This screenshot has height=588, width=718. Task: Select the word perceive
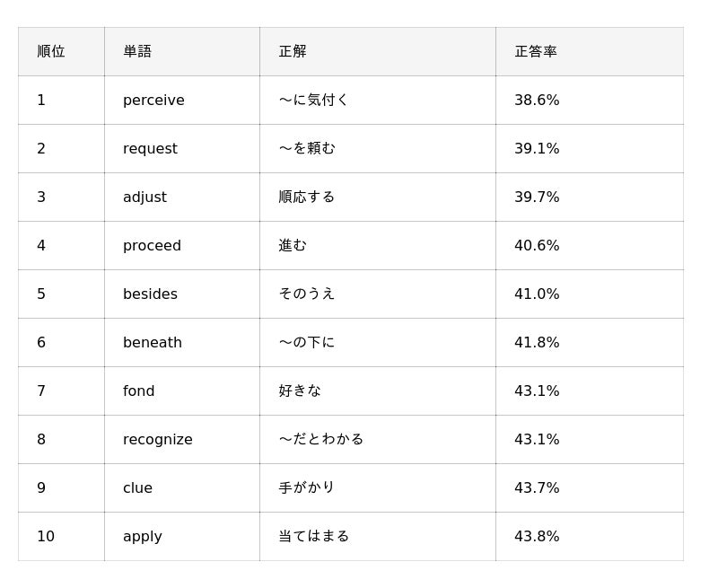click(153, 100)
